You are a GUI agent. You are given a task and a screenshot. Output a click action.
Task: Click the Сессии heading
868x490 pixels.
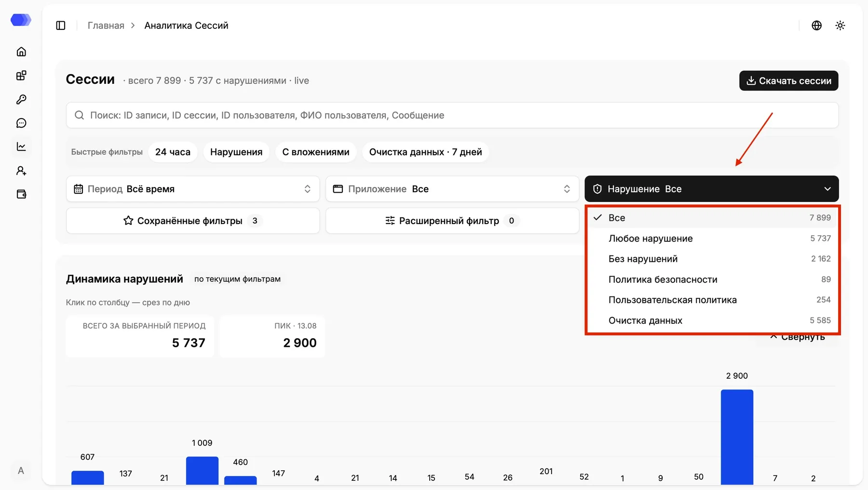coord(90,79)
